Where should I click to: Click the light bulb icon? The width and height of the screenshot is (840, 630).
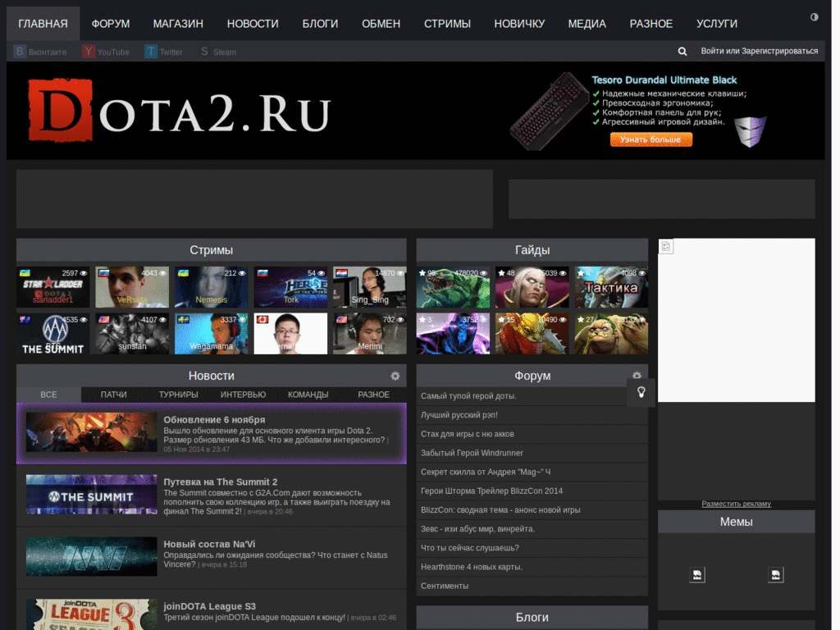coord(641,393)
